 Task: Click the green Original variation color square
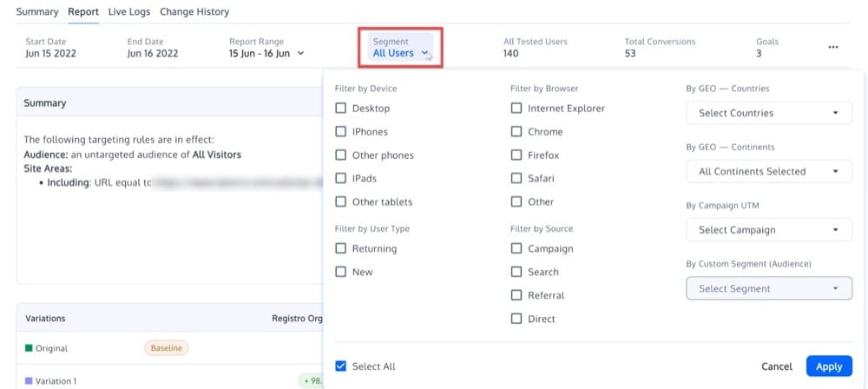(x=29, y=348)
